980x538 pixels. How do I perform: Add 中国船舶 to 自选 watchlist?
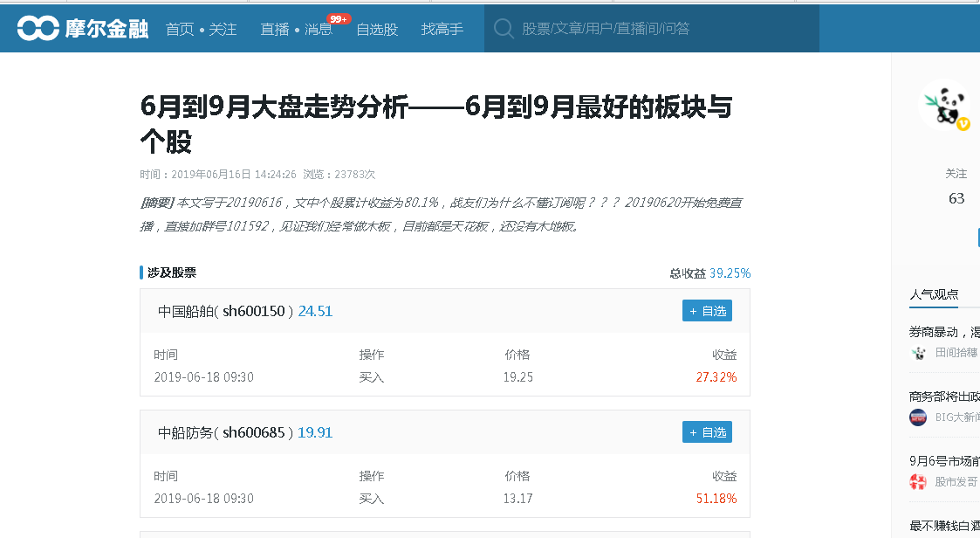click(x=707, y=311)
